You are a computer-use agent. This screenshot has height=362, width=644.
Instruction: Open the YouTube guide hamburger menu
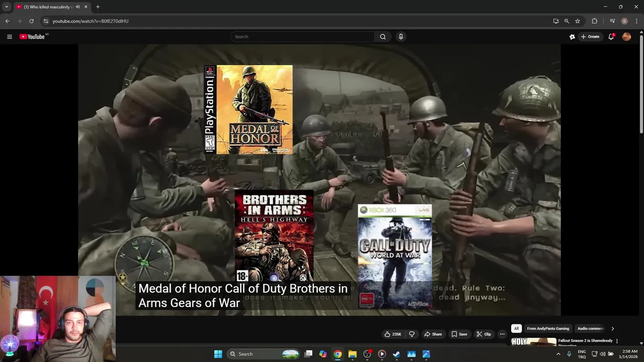(x=9, y=37)
